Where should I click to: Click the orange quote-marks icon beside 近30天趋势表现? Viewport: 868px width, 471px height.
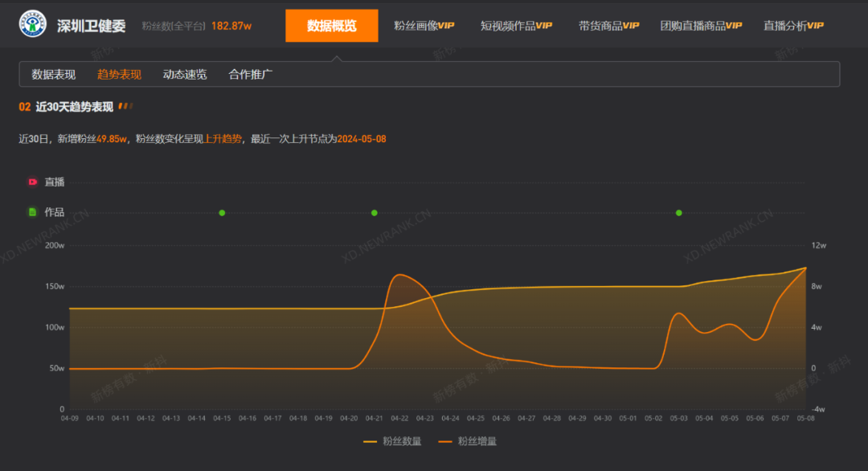tap(125, 105)
